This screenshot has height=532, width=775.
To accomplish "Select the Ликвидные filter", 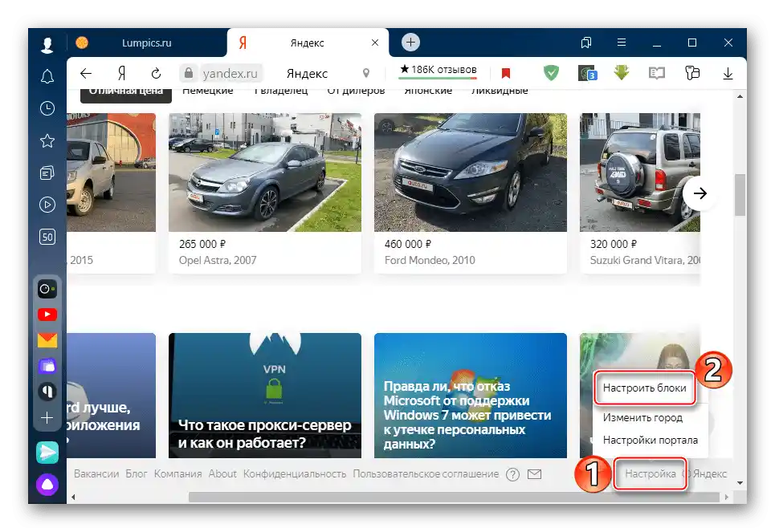I will click(x=500, y=91).
